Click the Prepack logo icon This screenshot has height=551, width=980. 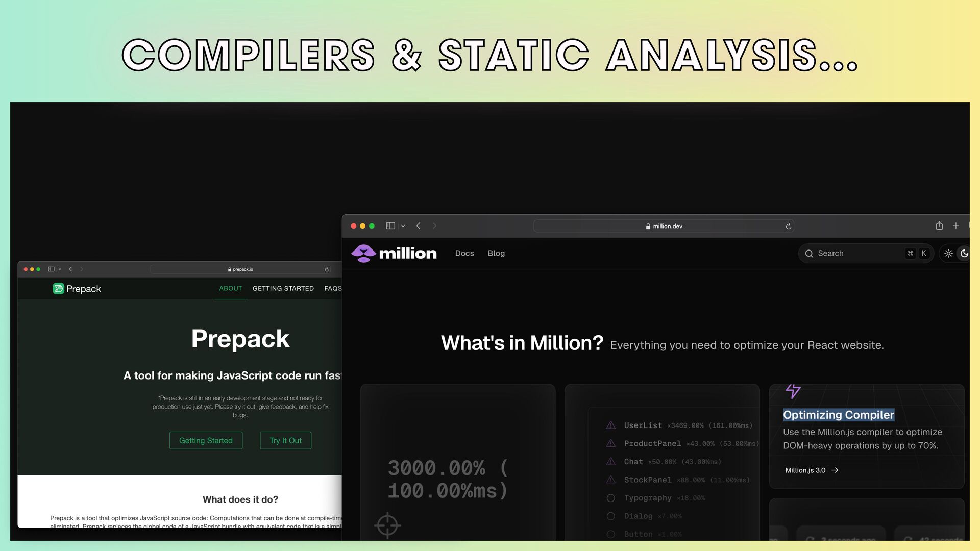[58, 289]
